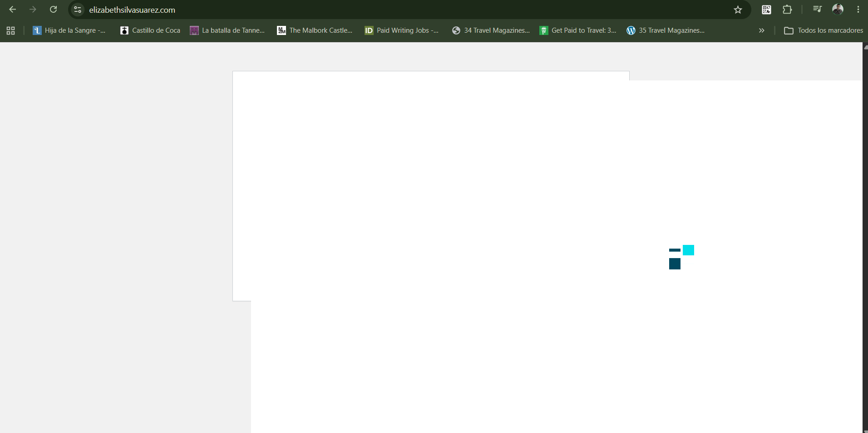The width and height of the screenshot is (868, 433).
Task: Open the Chrome profile avatar
Action: point(838,10)
